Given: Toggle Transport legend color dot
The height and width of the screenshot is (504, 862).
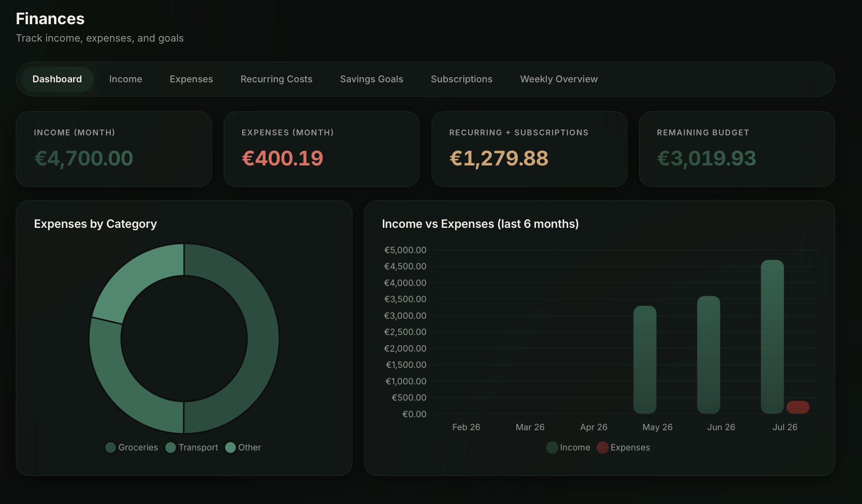Looking at the screenshot, I should point(171,448).
